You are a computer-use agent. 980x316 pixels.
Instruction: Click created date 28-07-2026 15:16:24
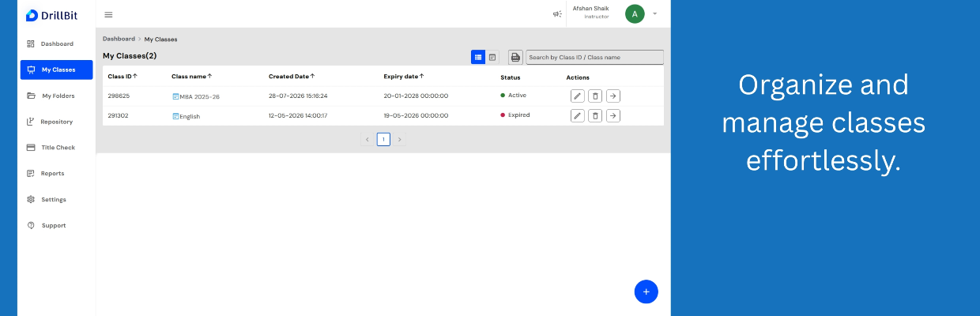click(298, 96)
